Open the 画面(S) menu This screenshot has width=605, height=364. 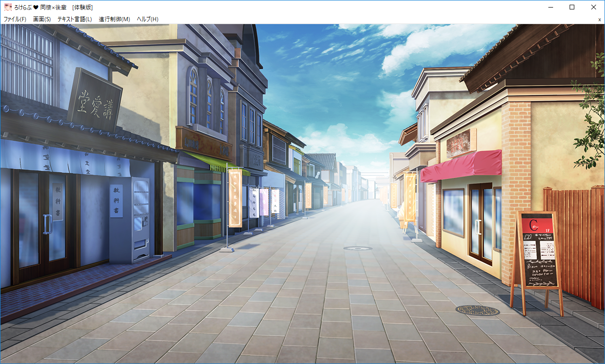42,19
